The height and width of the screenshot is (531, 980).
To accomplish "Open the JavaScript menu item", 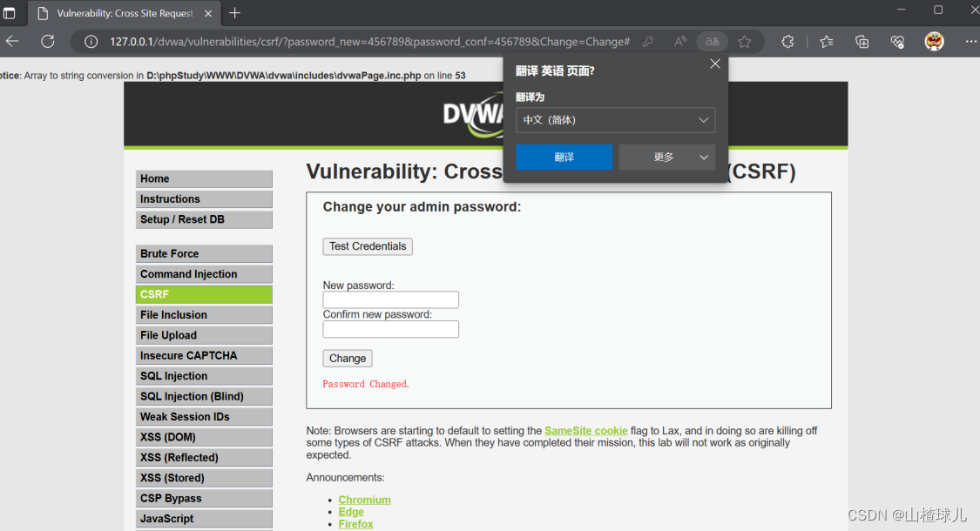I will click(x=204, y=519).
